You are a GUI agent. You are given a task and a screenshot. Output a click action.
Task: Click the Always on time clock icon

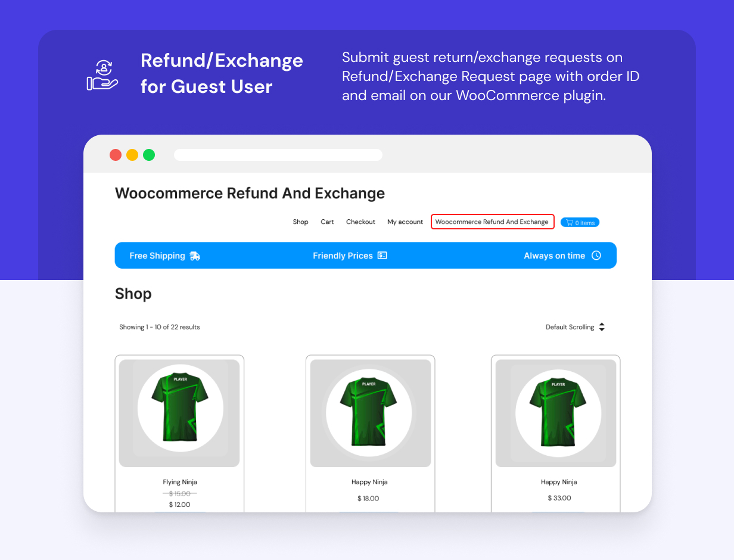click(596, 256)
